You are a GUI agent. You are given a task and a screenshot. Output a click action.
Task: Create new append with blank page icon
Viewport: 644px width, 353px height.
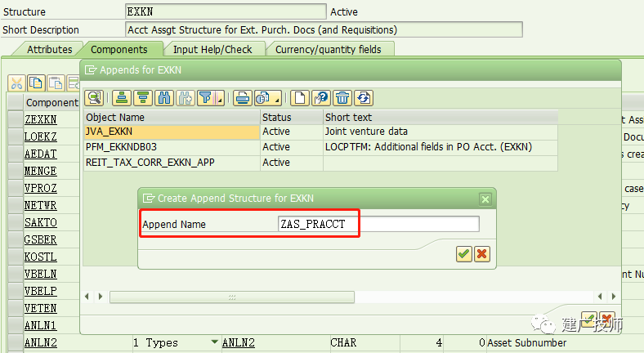(x=300, y=98)
